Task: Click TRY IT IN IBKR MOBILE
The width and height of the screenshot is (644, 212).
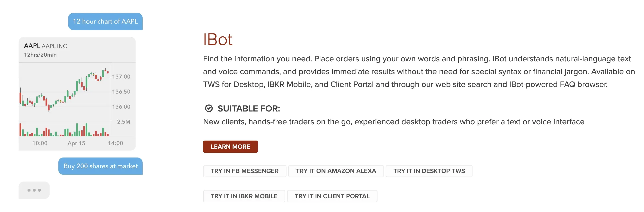Action: coord(244,196)
